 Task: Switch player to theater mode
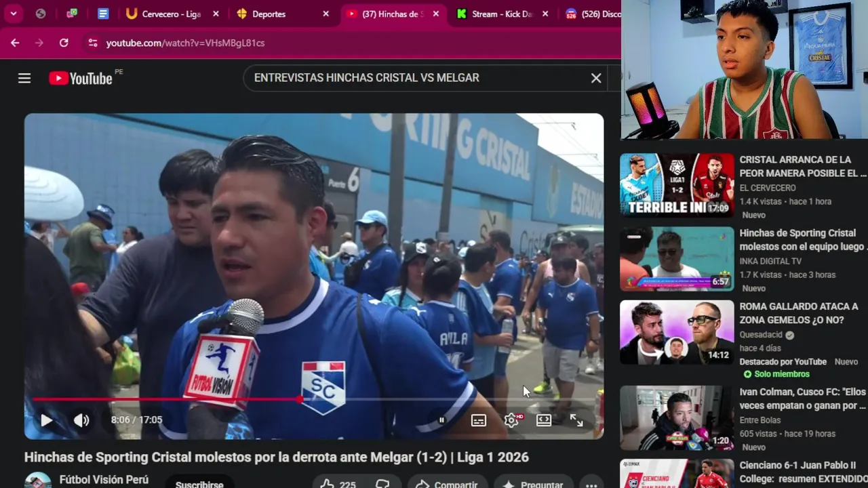click(x=544, y=420)
